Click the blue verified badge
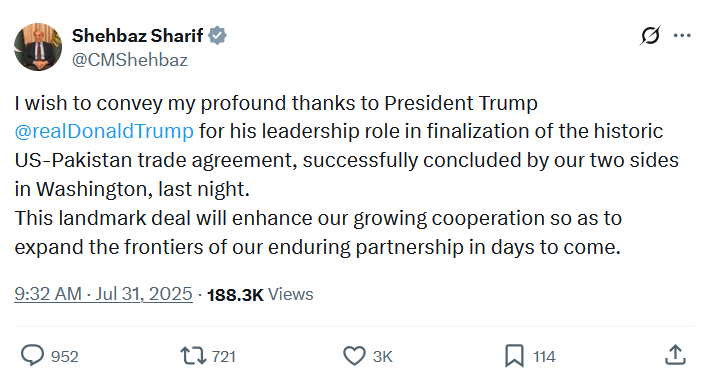Screen dimensions: 707x381 (x=217, y=36)
